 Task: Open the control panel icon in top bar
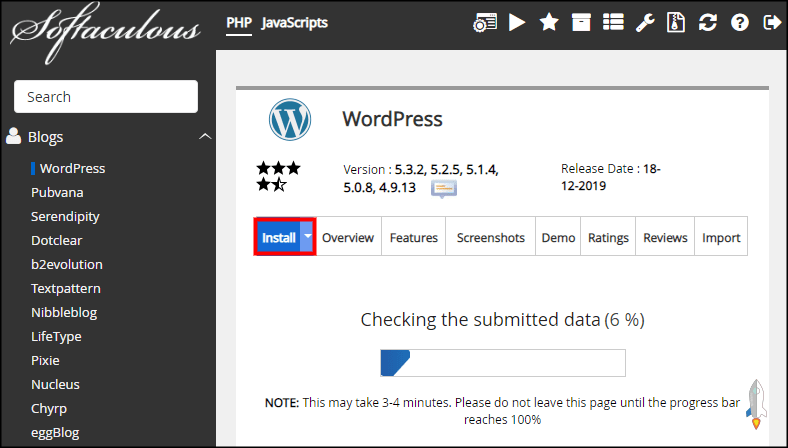485,23
